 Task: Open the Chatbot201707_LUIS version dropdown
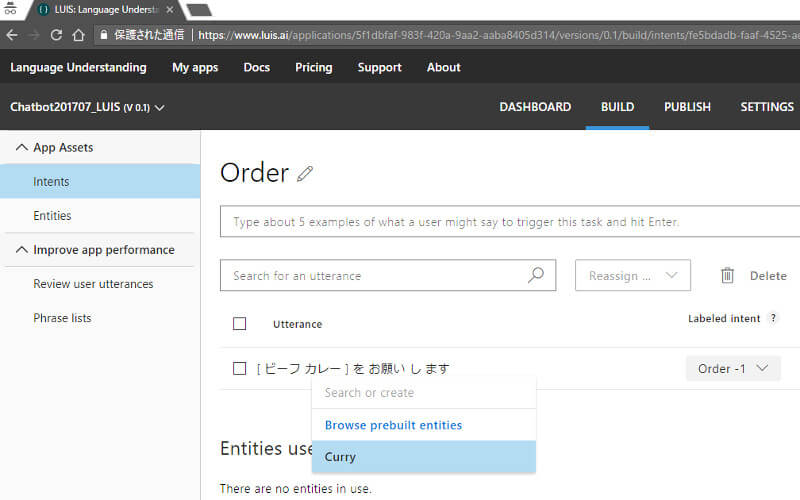coord(160,108)
